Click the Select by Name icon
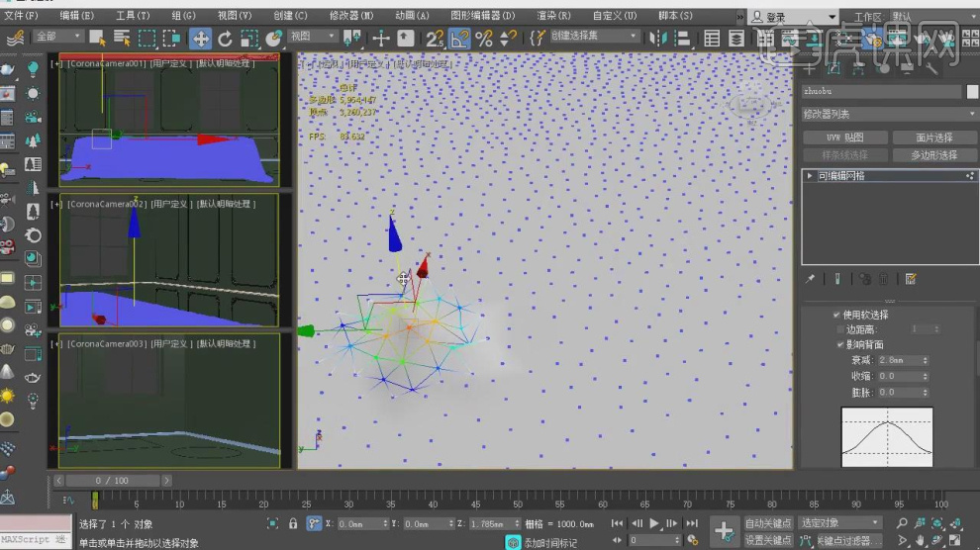The height and width of the screenshot is (550, 980). point(122,39)
